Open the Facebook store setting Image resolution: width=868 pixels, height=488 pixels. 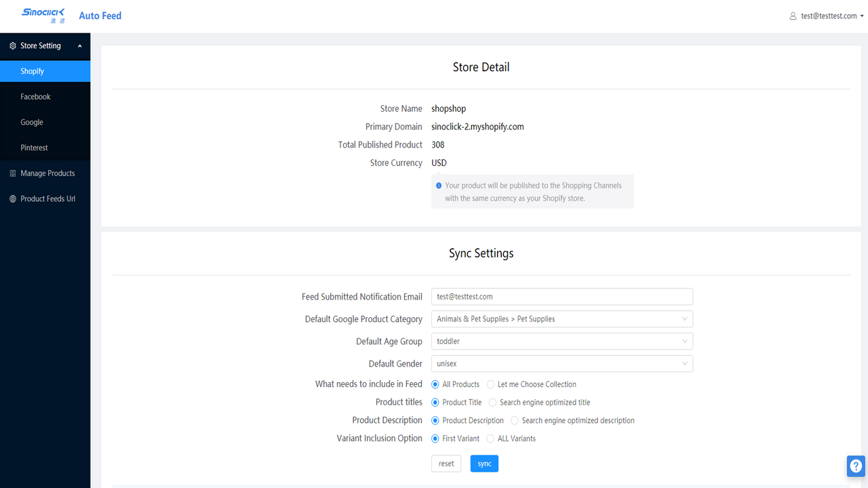[35, 97]
